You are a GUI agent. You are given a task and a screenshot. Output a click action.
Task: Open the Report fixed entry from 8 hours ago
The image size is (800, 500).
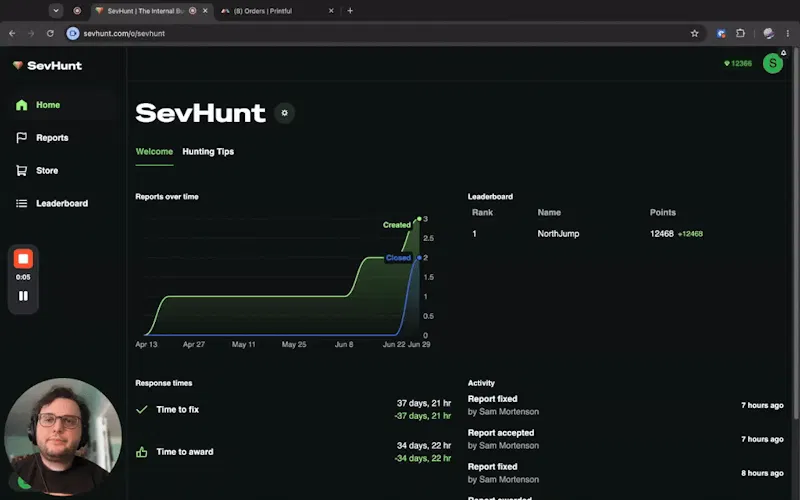(x=626, y=473)
